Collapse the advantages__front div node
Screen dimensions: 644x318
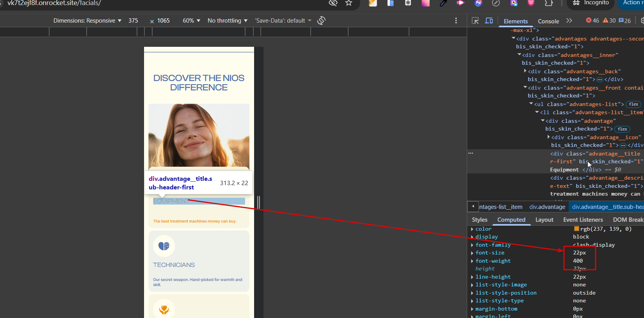tap(525, 87)
